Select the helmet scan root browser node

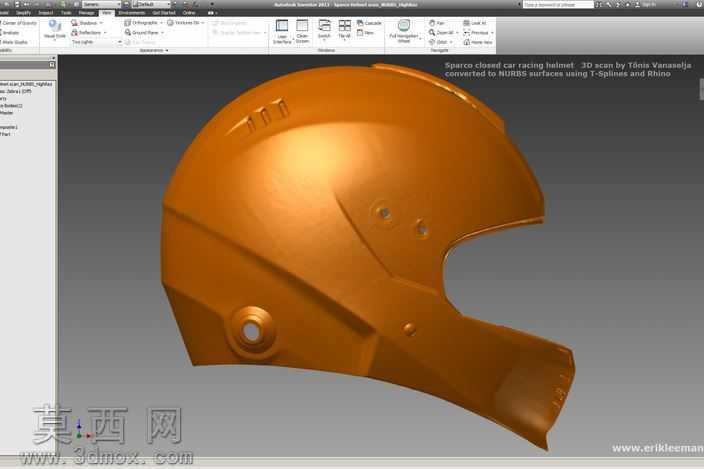[26, 84]
